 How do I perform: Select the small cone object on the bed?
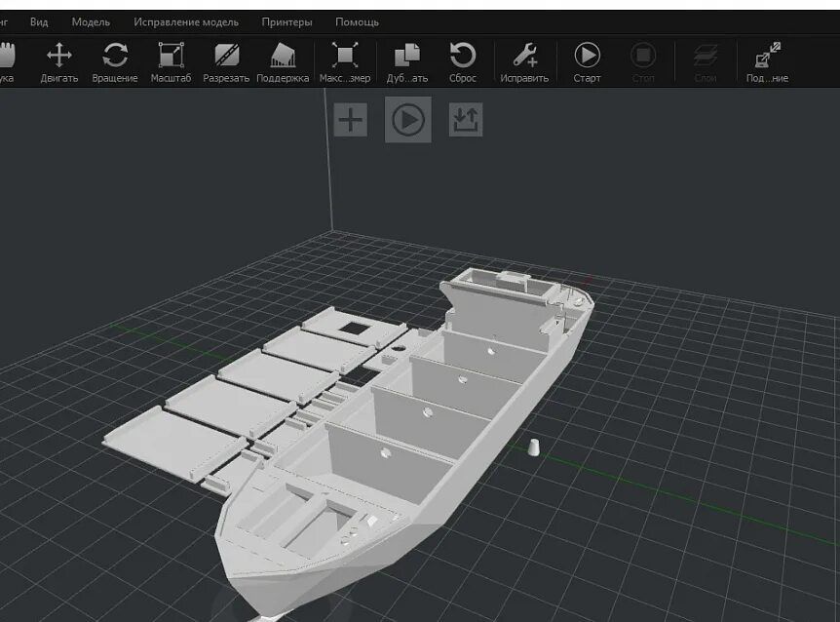click(x=533, y=447)
